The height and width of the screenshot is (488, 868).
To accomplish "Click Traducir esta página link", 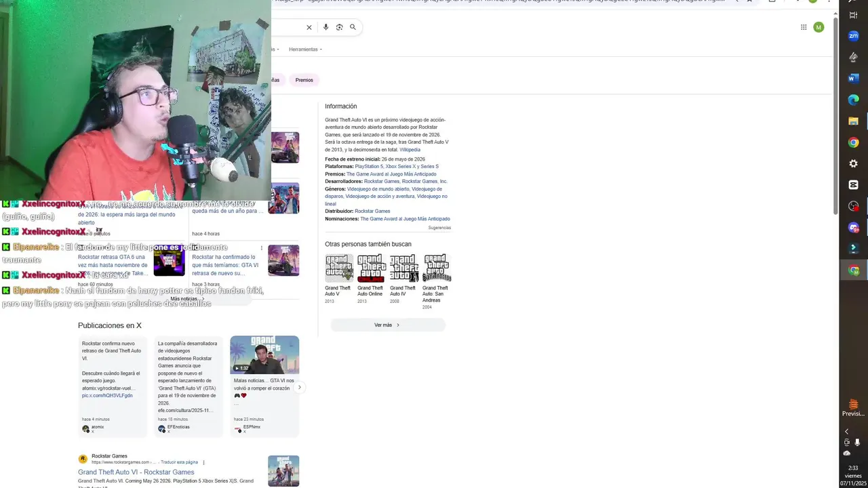I will pos(179,462).
